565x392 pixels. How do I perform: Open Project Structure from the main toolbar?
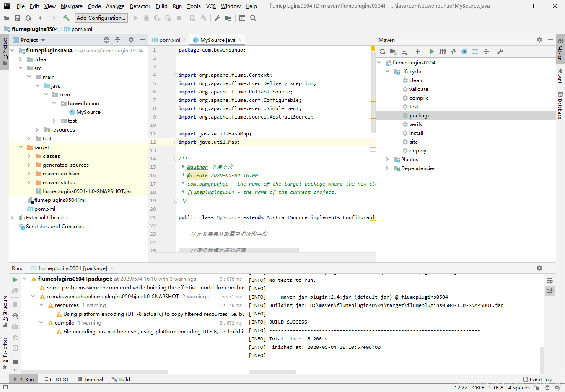[228, 18]
